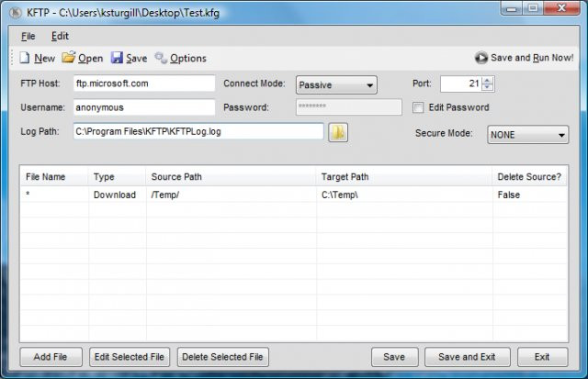Click the Edit Selected File button
This screenshot has width=588, height=379.
tap(130, 357)
